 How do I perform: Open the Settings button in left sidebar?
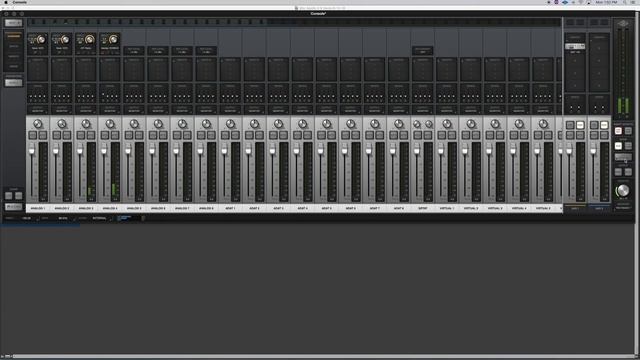click(13, 207)
